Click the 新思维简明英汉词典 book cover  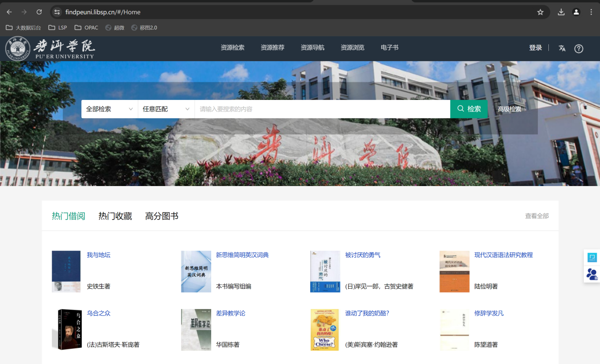[x=196, y=272]
